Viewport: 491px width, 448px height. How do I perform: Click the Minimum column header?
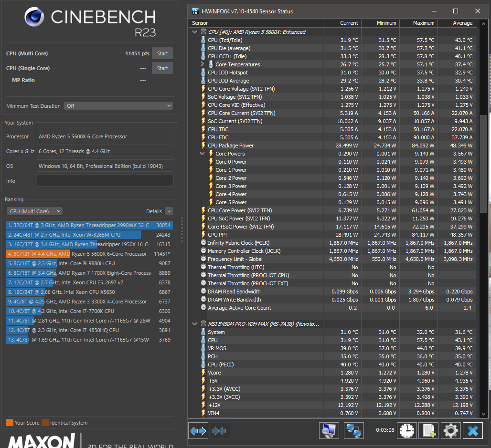pyautogui.click(x=381, y=23)
